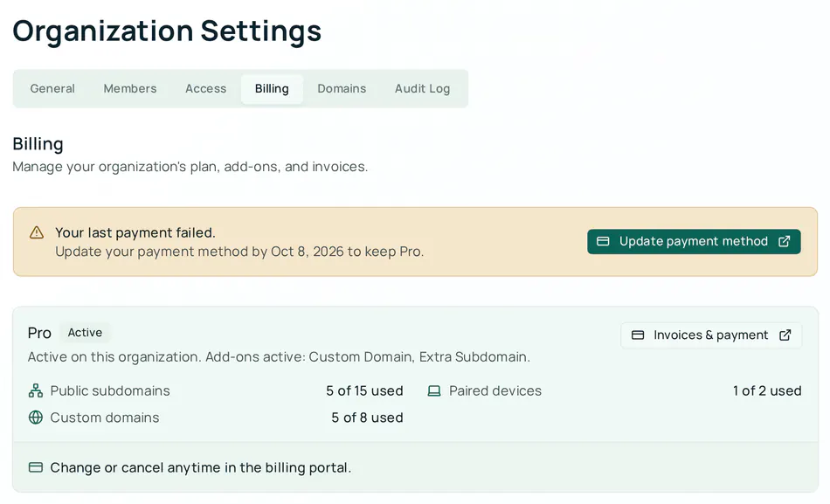Select the "Pro" plan name

[39, 333]
